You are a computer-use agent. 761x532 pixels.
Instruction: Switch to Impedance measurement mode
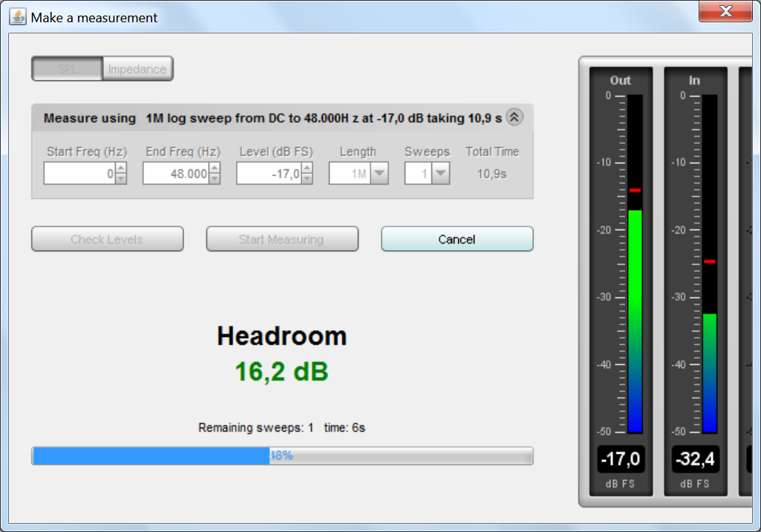click(x=137, y=69)
